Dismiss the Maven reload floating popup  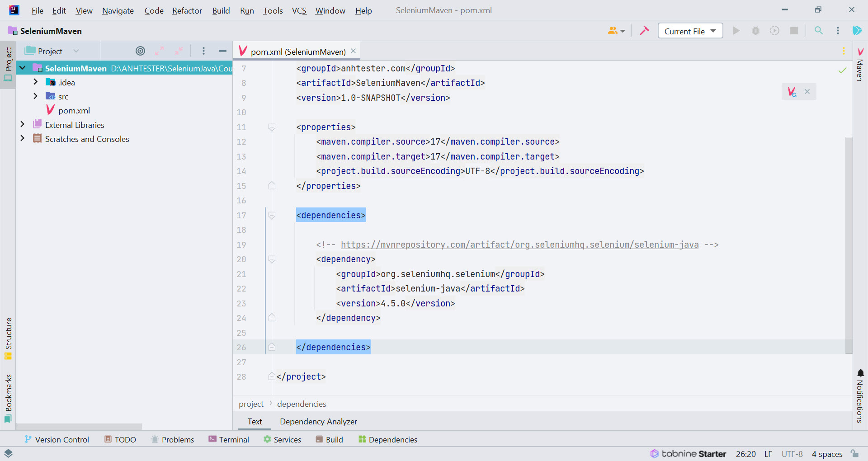(807, 92)
